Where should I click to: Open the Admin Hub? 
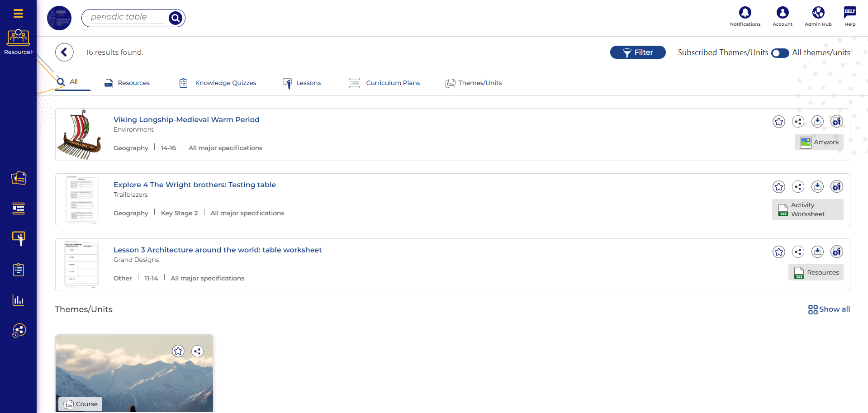[x=818, y=13]
